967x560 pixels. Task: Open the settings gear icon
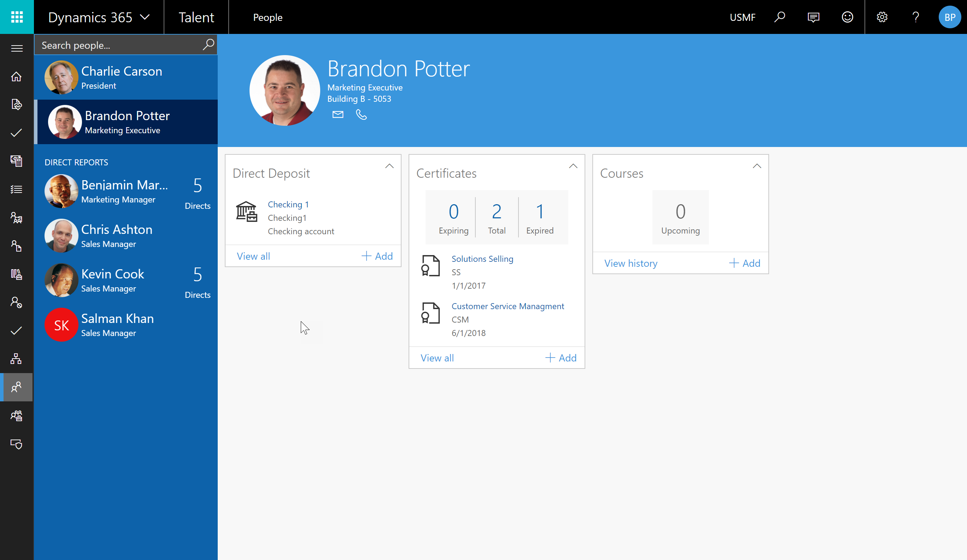tap(882, 17)
